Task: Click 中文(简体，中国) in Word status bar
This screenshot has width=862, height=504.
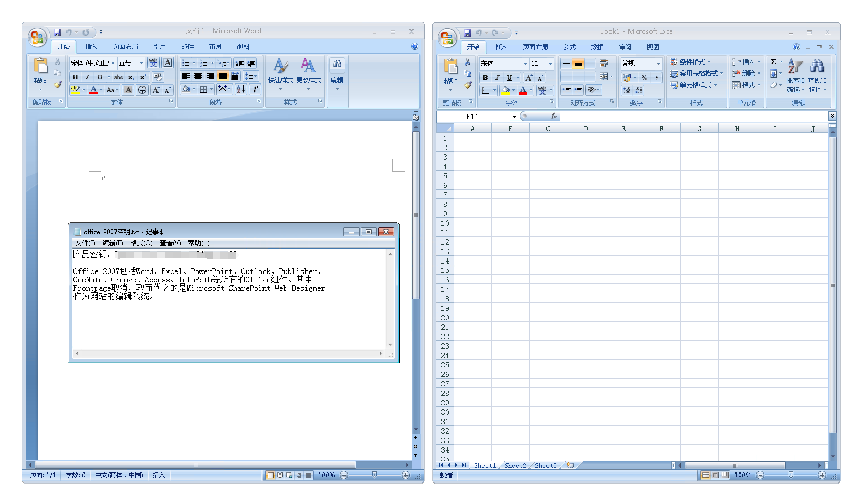Action: pos(119,475)
